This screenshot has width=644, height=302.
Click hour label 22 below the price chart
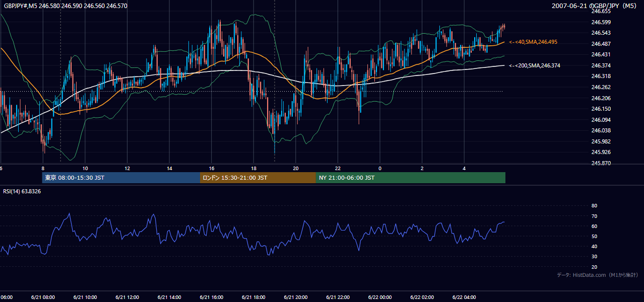coord(338,169)
